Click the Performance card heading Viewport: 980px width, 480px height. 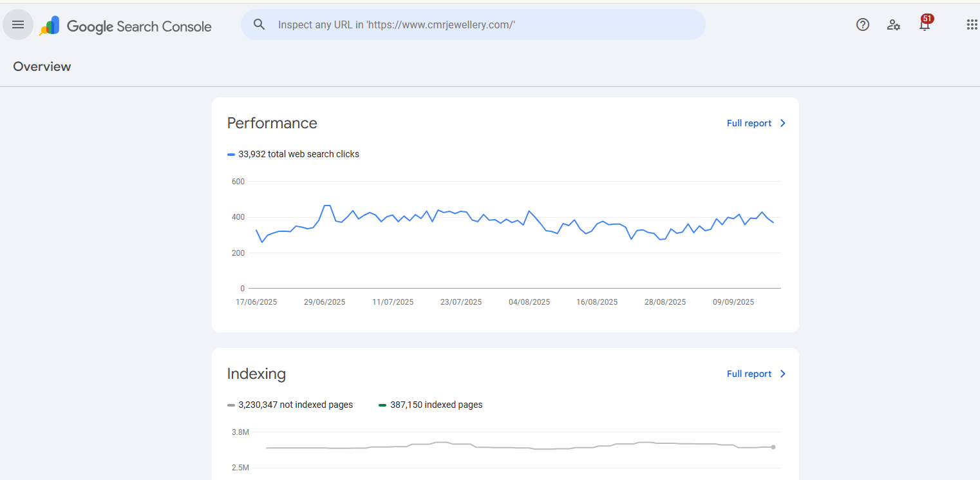pos(272,123)
